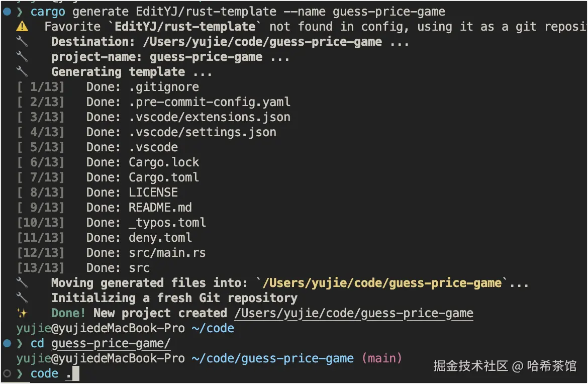Click the wrench icon beside Generating template
Viewport: 588px width, 384px height.
click(x=22, y=72)
